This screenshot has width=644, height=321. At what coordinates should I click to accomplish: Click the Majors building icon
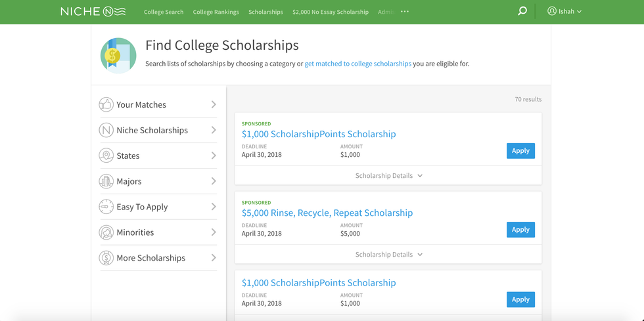click(x=106, y=181)
